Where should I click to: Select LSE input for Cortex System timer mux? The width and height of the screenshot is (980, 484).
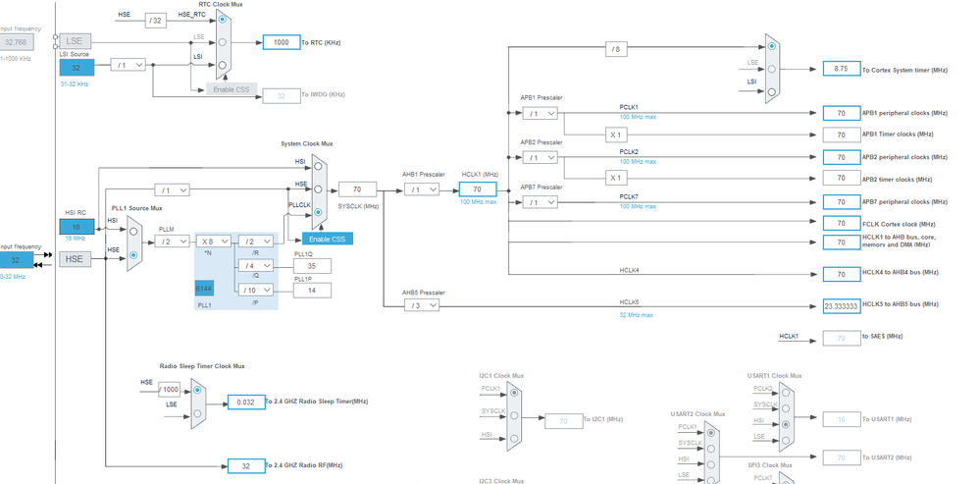[x=772, y=69]
